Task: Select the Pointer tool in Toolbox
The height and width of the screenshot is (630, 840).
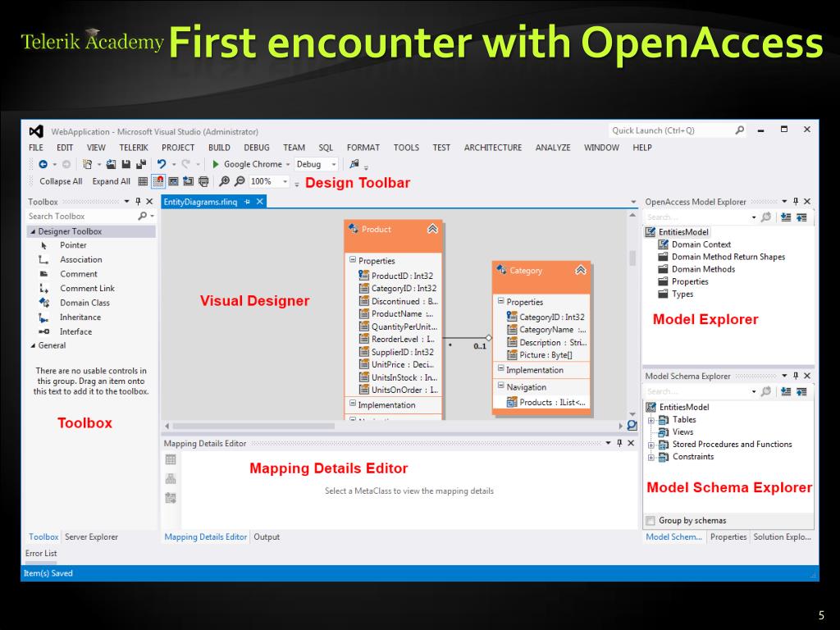Action: click(73, 245)
